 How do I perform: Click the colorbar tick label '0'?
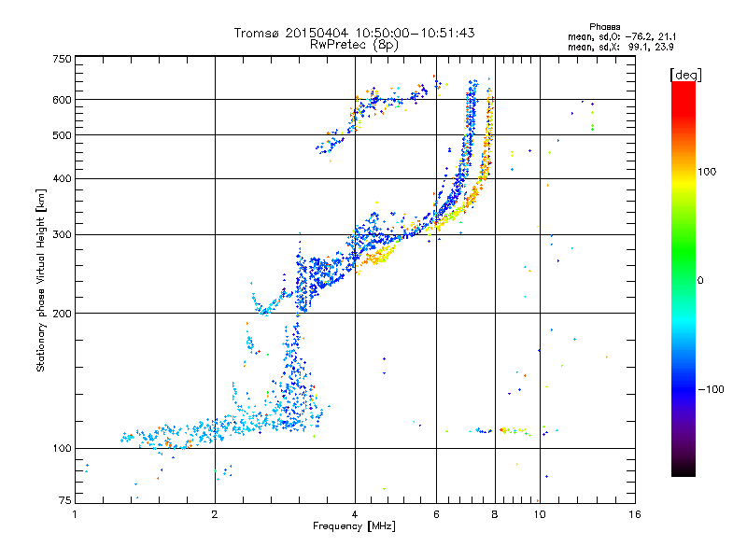(700, 281)
